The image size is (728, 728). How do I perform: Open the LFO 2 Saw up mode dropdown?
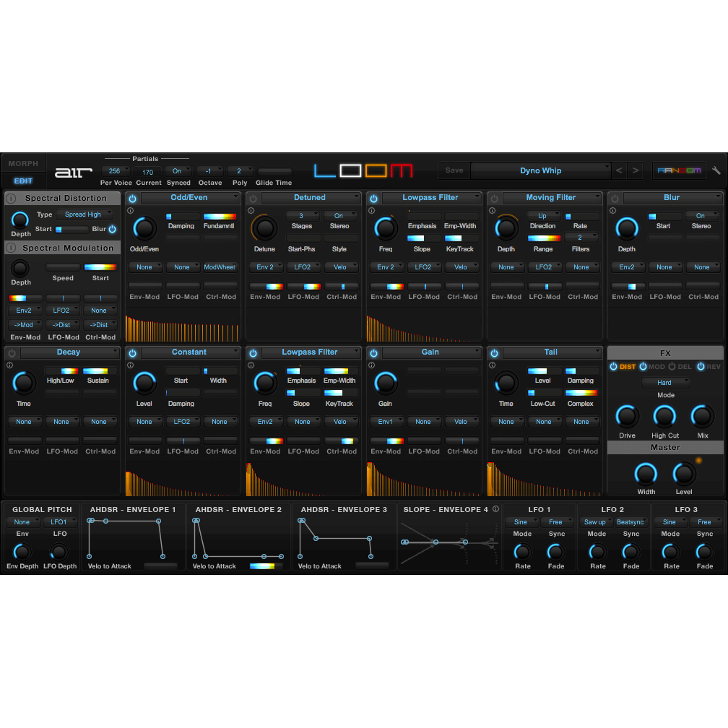[x=596, y=522]
